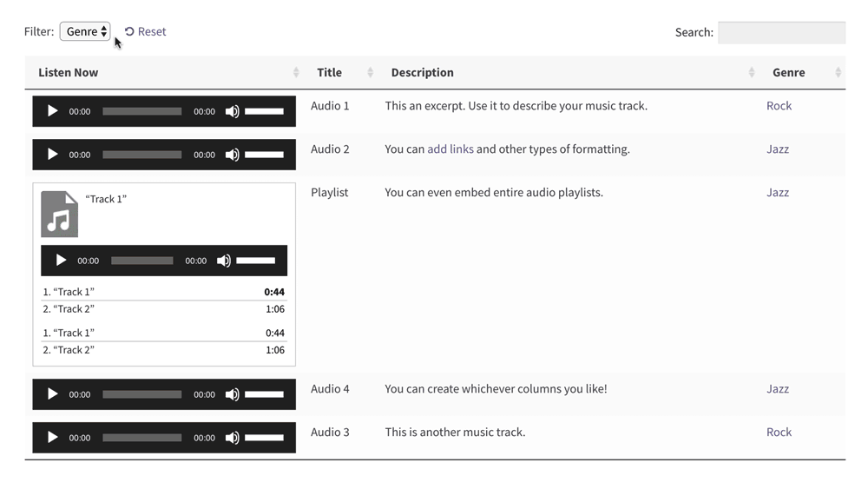The width and height of the screenshot is (868, 489).
Task: Adjust Audio 2 volume slider
Action: [x=264, y=155]
